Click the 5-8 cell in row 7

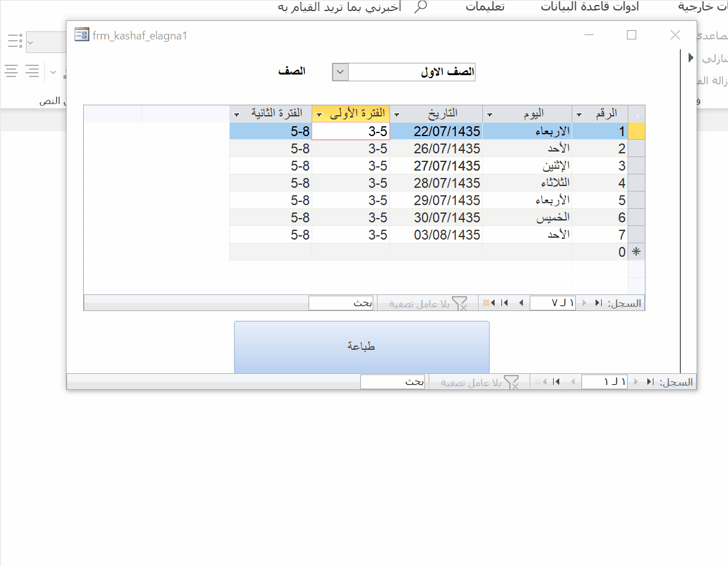coord(270,235)
